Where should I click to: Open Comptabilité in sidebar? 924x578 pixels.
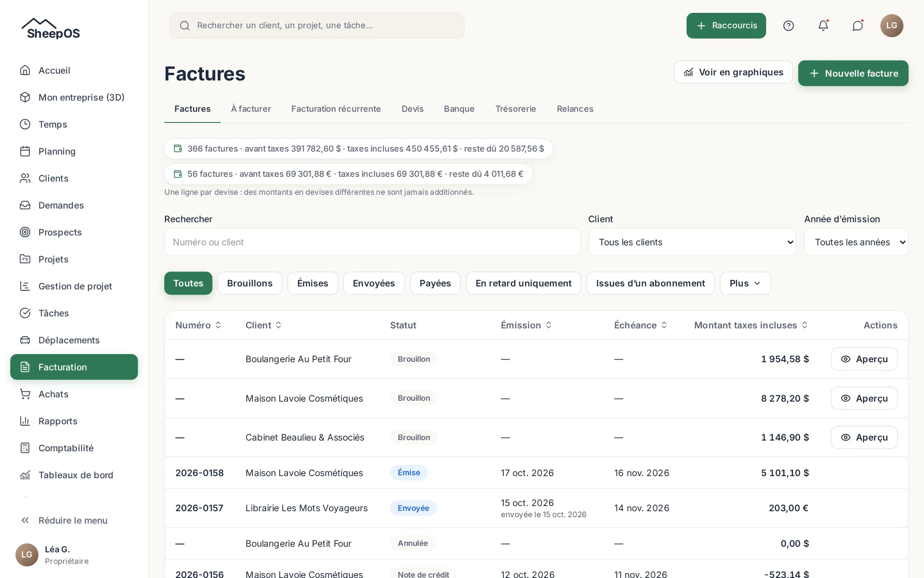tap(74, 448)
